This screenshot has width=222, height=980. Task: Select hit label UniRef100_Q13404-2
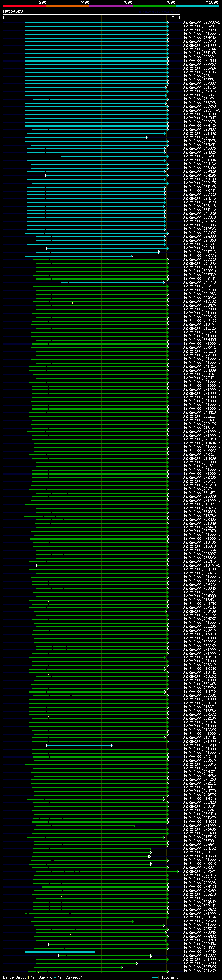click(201, 566)
